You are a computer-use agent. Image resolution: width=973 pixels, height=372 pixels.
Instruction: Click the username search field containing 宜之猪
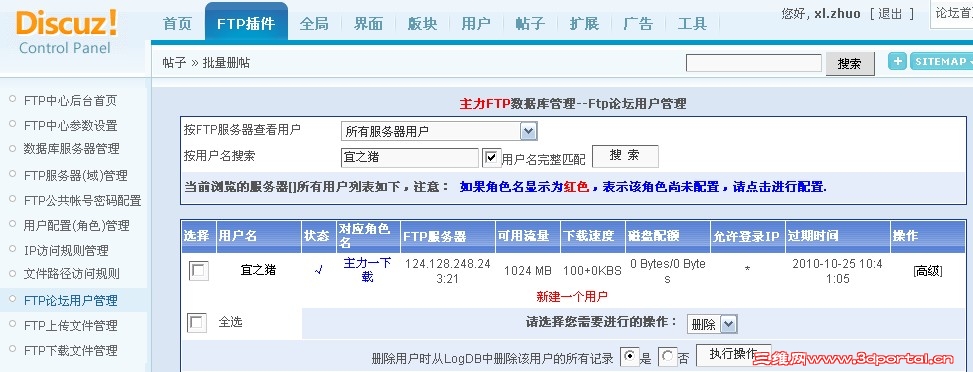[410, 158]
